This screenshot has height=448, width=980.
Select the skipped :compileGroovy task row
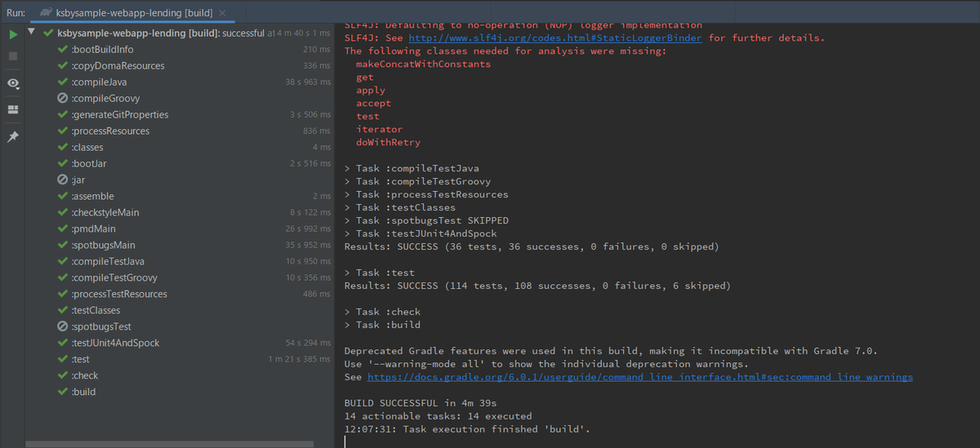coord(180,98)
